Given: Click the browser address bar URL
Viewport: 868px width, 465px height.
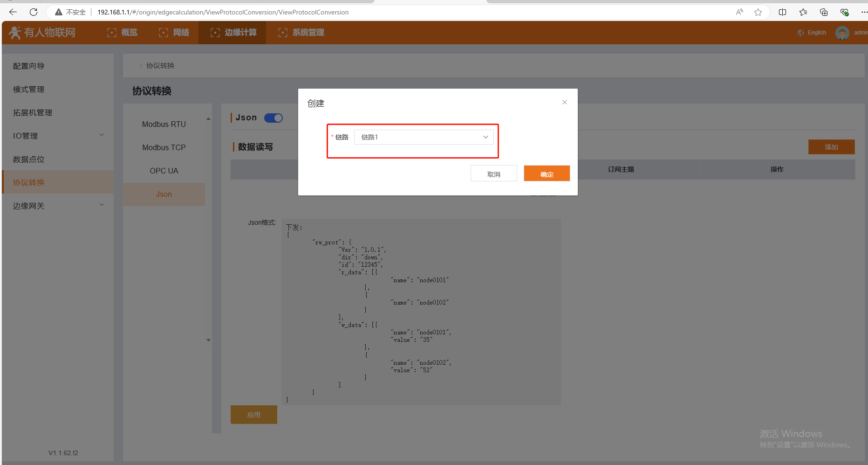Looking at the screenshot, I should click(223, 12).
